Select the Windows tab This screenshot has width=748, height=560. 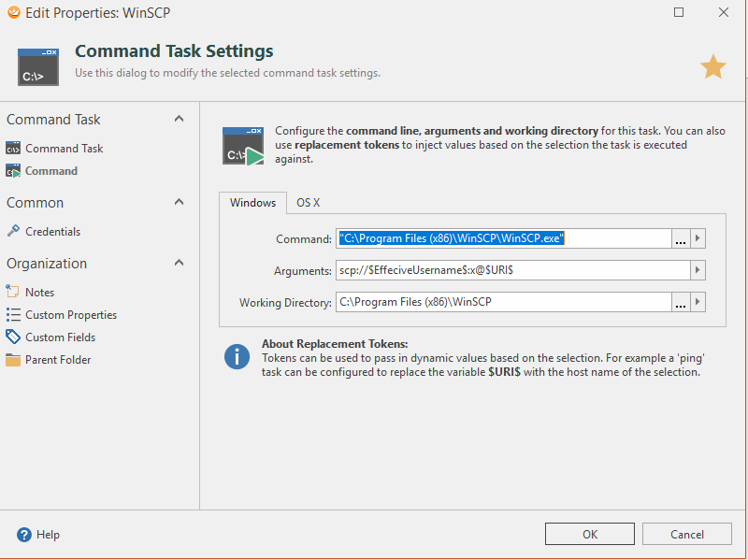[252, 203]
